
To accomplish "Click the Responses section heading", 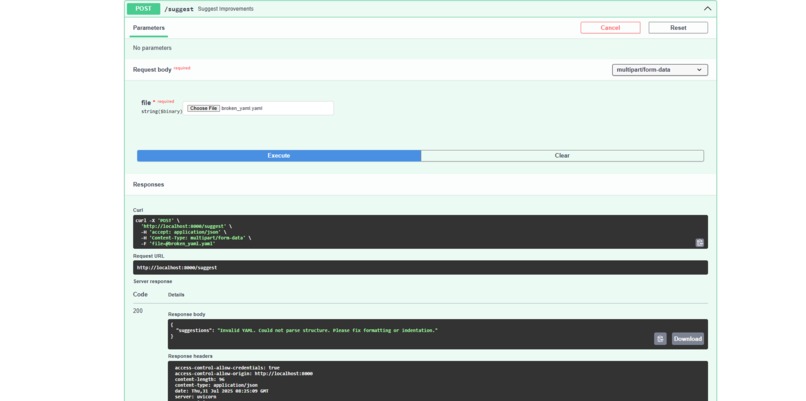I will 149,185.
